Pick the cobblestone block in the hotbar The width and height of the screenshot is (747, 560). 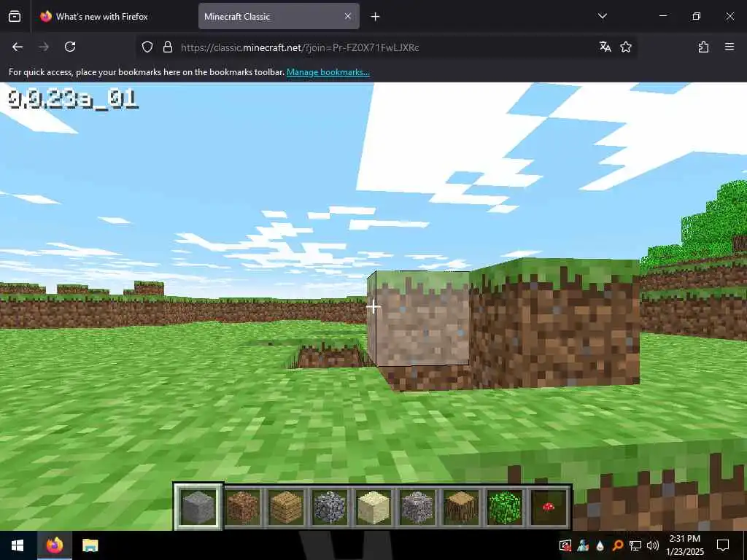pyautogui.click(x=330, y=507)
